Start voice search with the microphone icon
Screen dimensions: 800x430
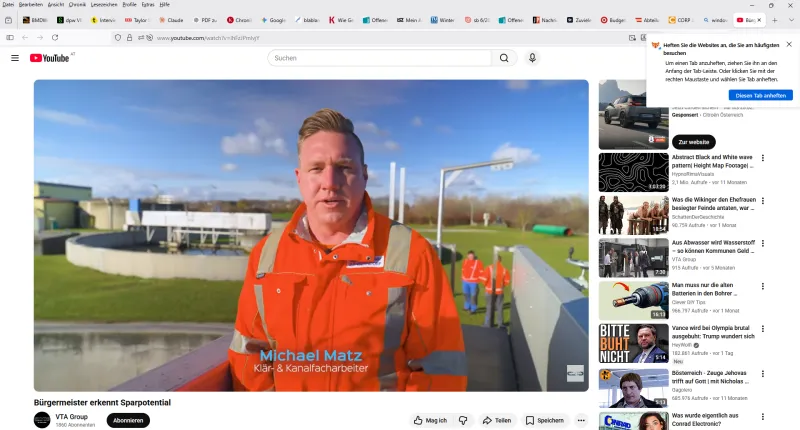(532, 58)
